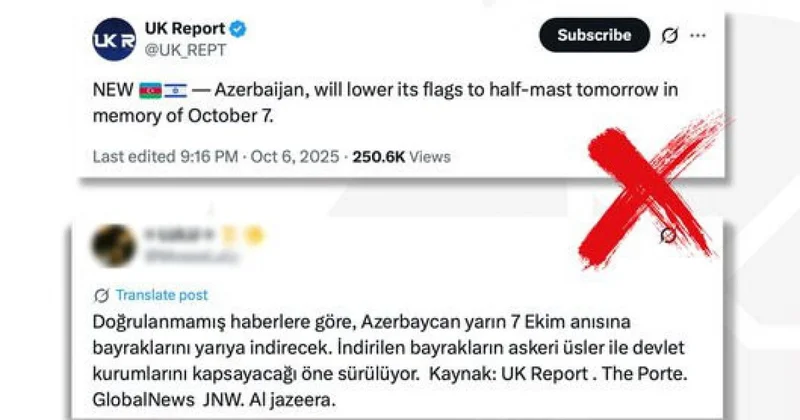Click the yellow badge next to the blurred name

coord(254,235)
